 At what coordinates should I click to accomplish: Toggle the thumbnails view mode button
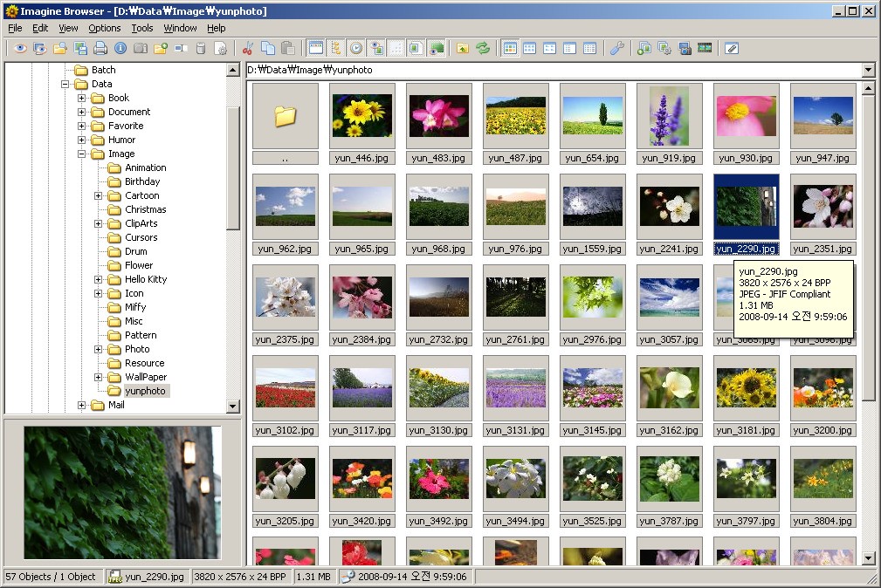click(510, 49)
